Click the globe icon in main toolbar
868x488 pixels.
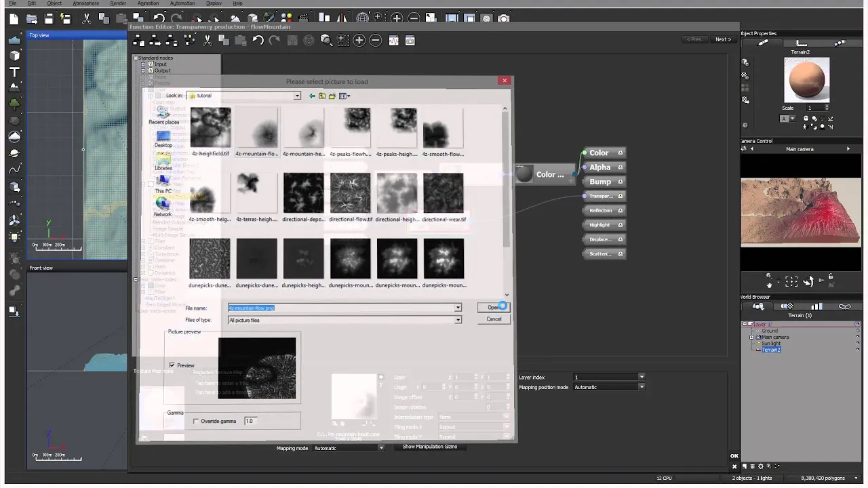[x=363, y=18]
